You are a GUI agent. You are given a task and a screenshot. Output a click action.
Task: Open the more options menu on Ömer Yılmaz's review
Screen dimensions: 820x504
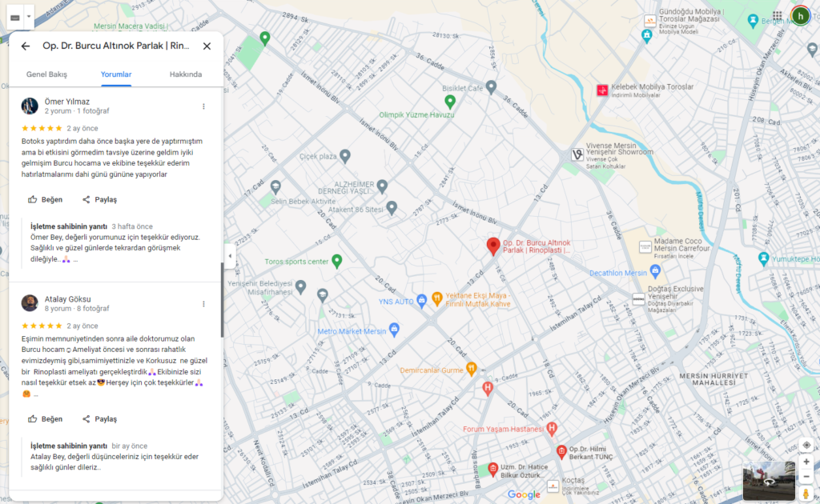pos(203,106)
